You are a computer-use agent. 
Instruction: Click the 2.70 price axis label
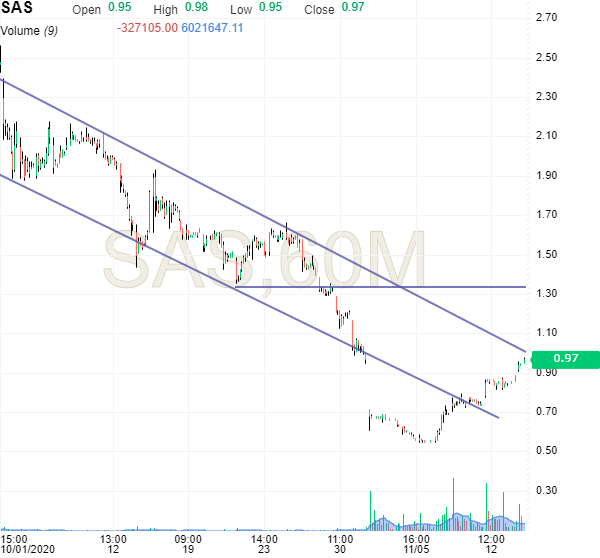click(547, 18)
